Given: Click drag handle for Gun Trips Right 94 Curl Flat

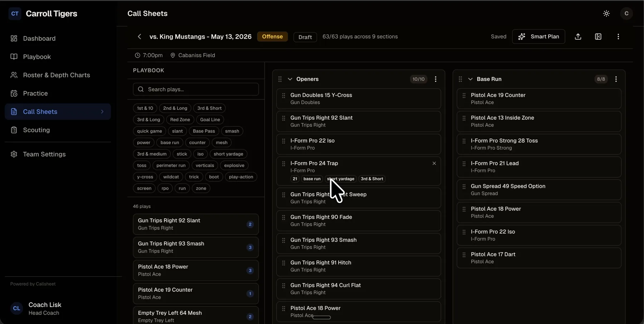Looking at the screenshot, I should tap(284, 285).
